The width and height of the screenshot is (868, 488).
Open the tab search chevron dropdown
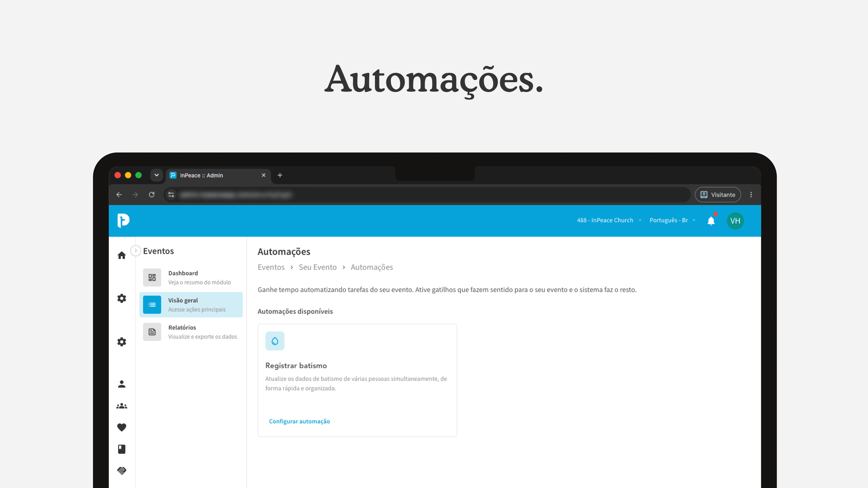coord(156,175)
